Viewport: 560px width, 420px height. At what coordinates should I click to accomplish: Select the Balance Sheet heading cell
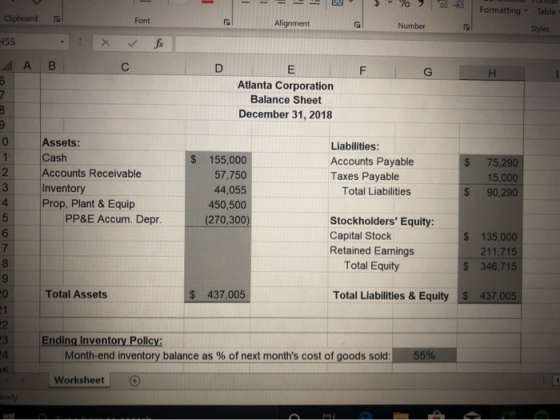(x=286, y=100)
